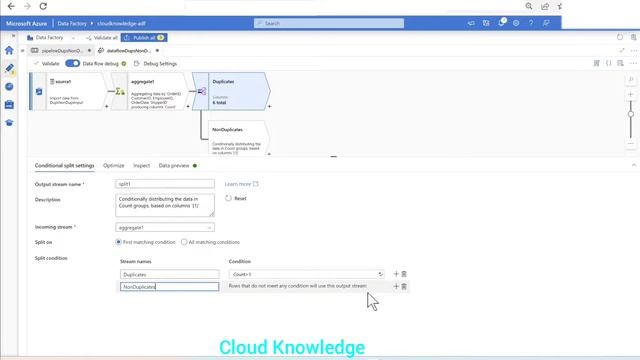Viewport: 640px width, 360px height.
Task: Go forward in the browser
Action: point(27,6)
